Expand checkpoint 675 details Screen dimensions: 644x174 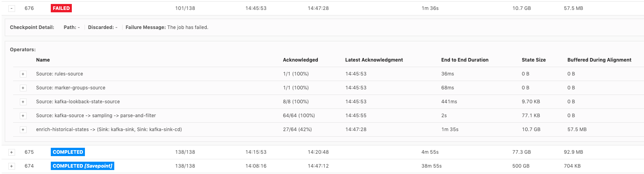12,152
